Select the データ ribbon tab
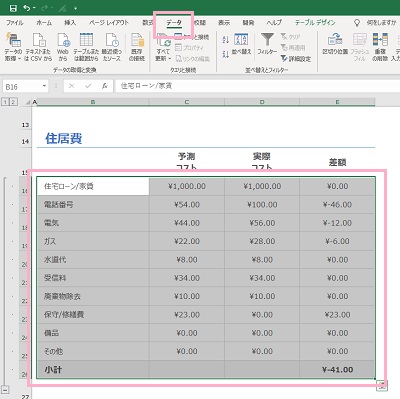This screenshot has height=399, width=400. (x=174, y=23)
